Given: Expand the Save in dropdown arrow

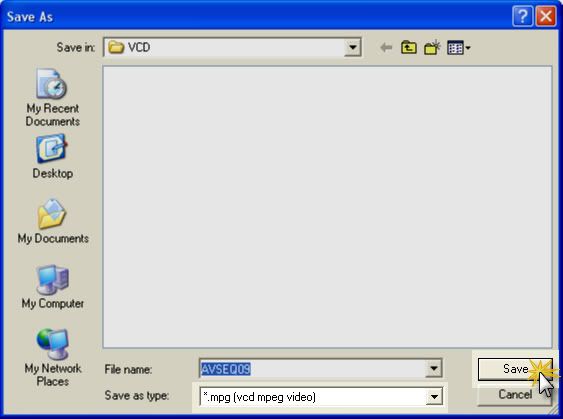Looking at the screenshot, I should pos(353,47).
